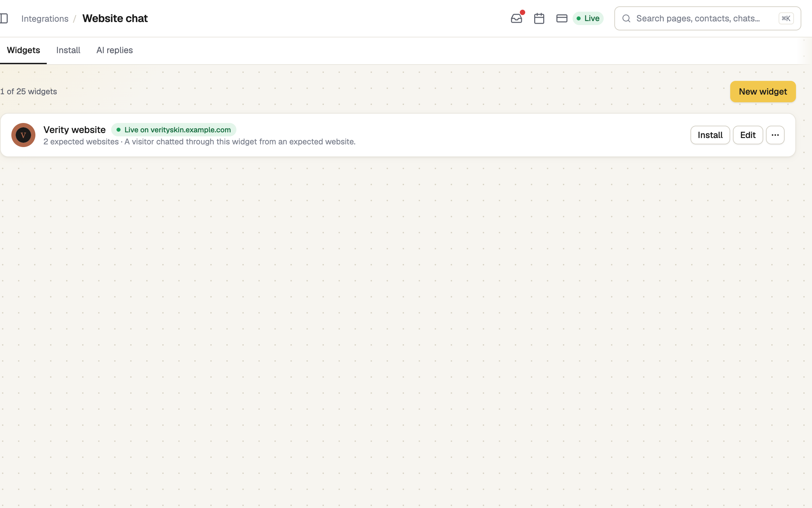Screen dimensions: 812x508
Task: Open the inbox notifications icon
Action: (x=517, y=18)
